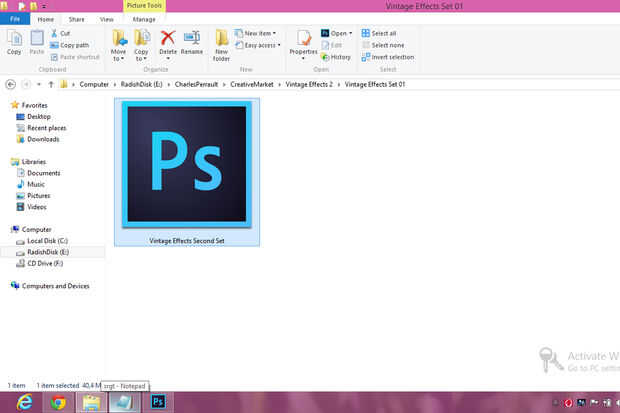Switch to the Home ribbon tab
The image size is (620, 413).
coord(45,19)
